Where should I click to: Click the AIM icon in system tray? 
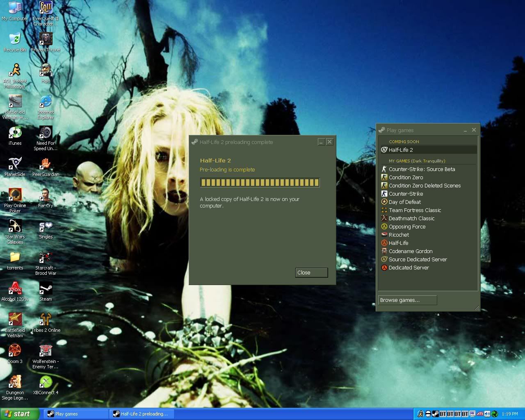421,414
